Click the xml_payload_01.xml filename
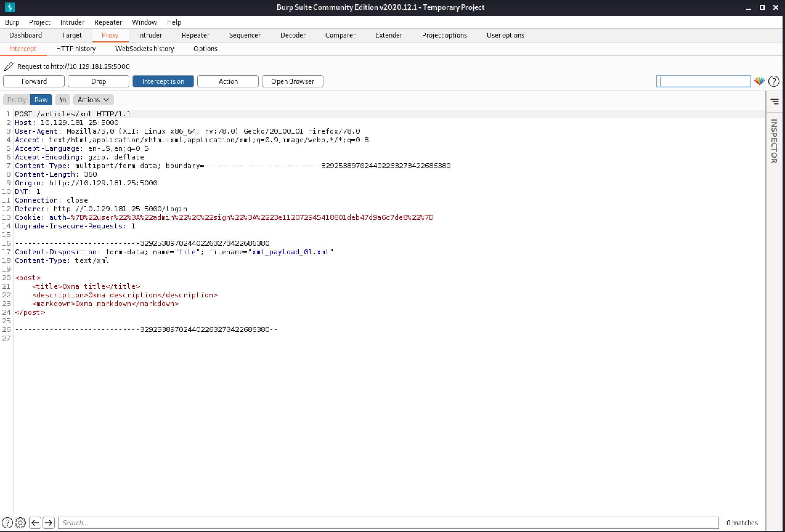 [x=291, y=252]
